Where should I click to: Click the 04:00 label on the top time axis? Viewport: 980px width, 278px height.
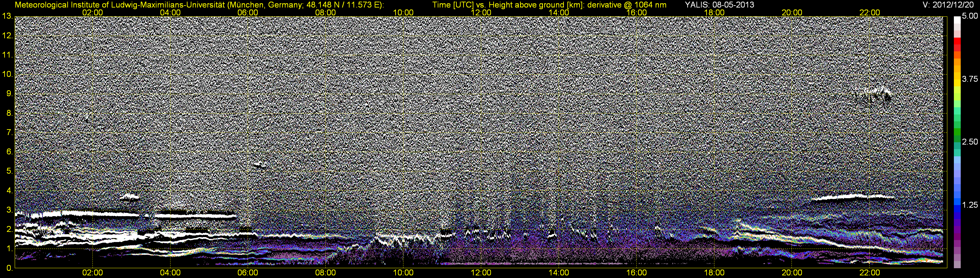[170, 12]
